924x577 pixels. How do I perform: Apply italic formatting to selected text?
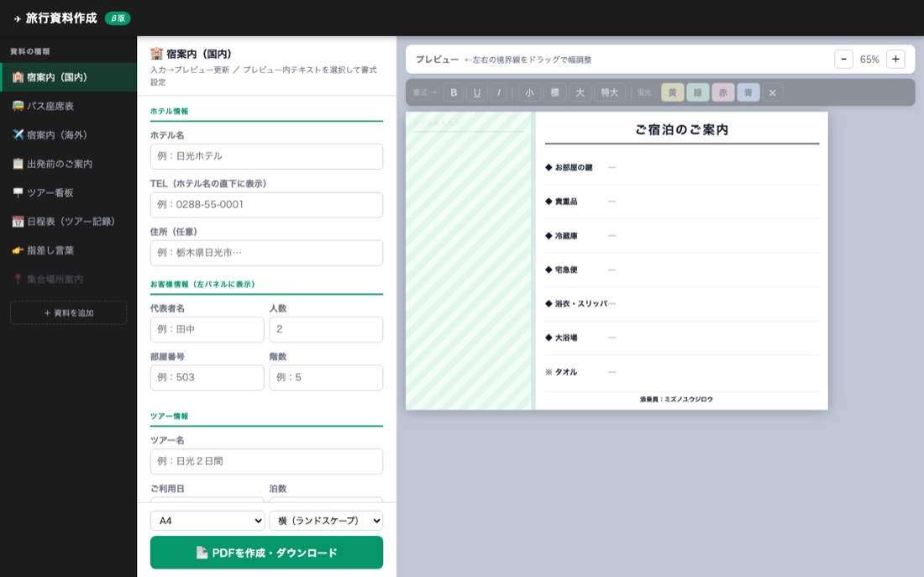click(498, 92)
